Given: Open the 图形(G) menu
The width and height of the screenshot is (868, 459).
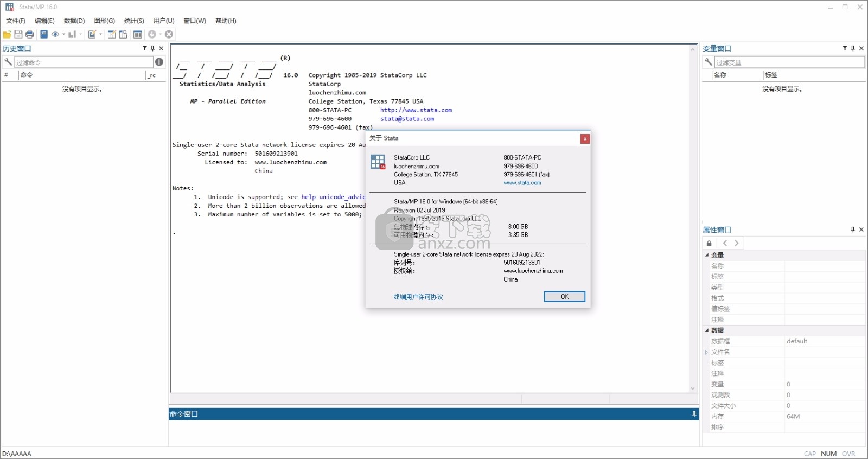Looking at the screenshot, I should (x=105, y=21).
